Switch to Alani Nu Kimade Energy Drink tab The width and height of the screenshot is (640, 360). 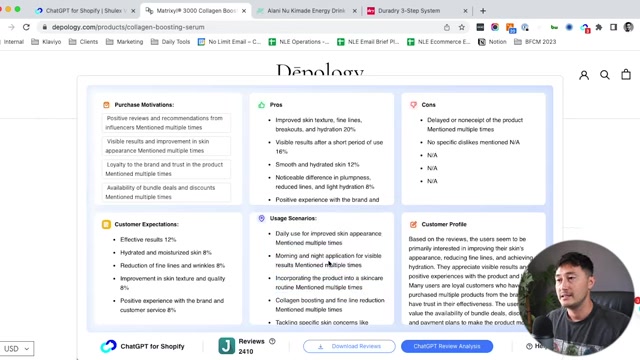click(x=306, y=11)
